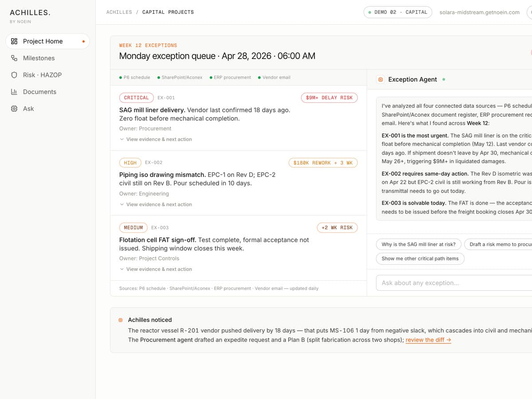The height and width of the screenshot is (399, 532).
Task: Select the Demo 02 · Capital pill
Action: tap(398, 12)
